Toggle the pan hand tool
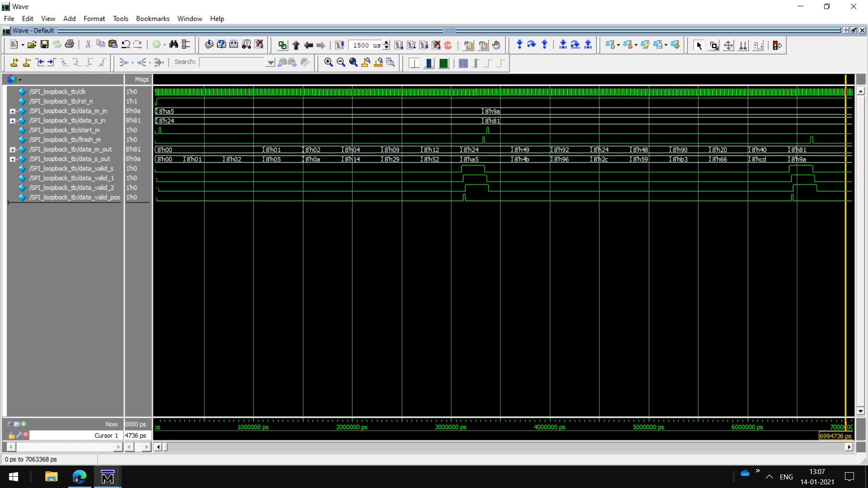Viewport: 868px width, 488px height. point(496,45)
